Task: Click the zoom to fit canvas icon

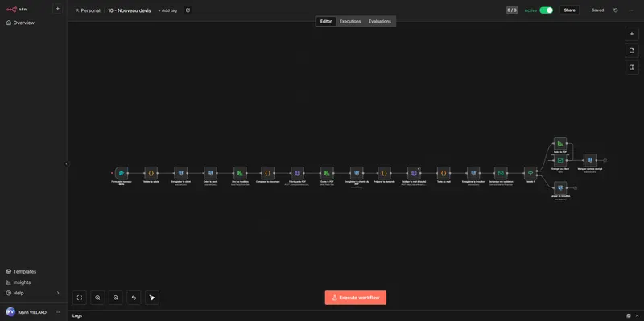Action: click(x=80, y=298)
